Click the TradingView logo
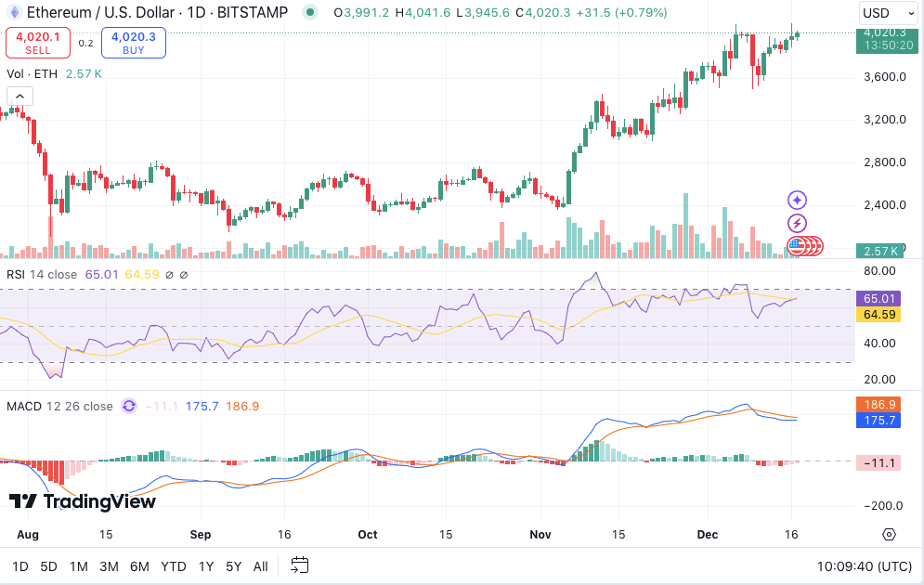924x585 pixels. point(82,501)
